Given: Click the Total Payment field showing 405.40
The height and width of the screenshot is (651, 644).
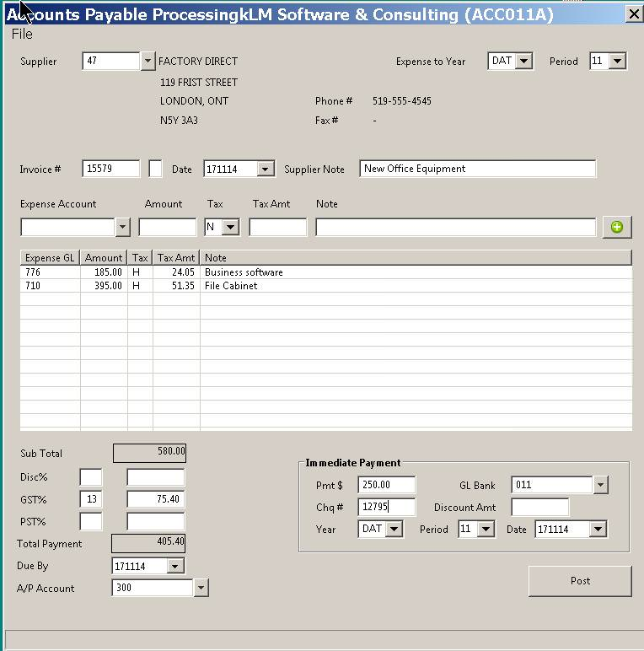Looking at the screenshot, I should pyautogui.click(x=148, y=543).
